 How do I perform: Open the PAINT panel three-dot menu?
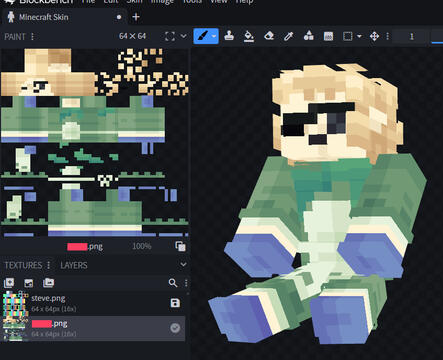pyautogui.click(x=32, y=36)
